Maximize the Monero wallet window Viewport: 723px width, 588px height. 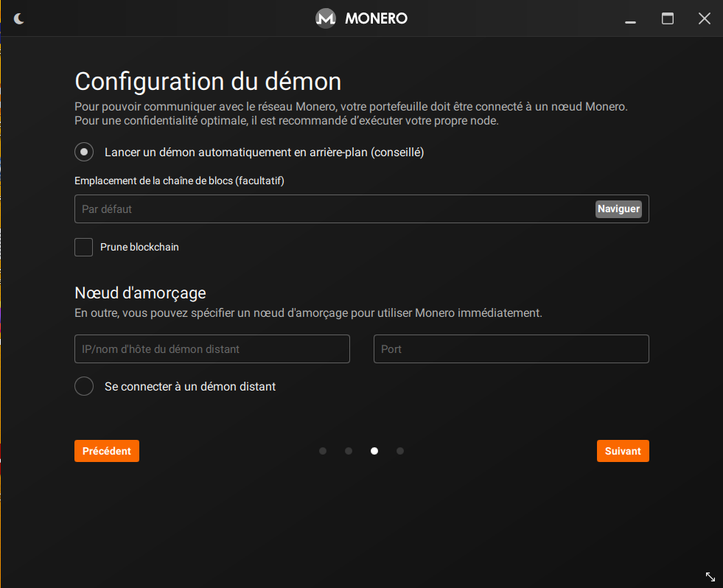pyautogui.click(x=668, y=18)
